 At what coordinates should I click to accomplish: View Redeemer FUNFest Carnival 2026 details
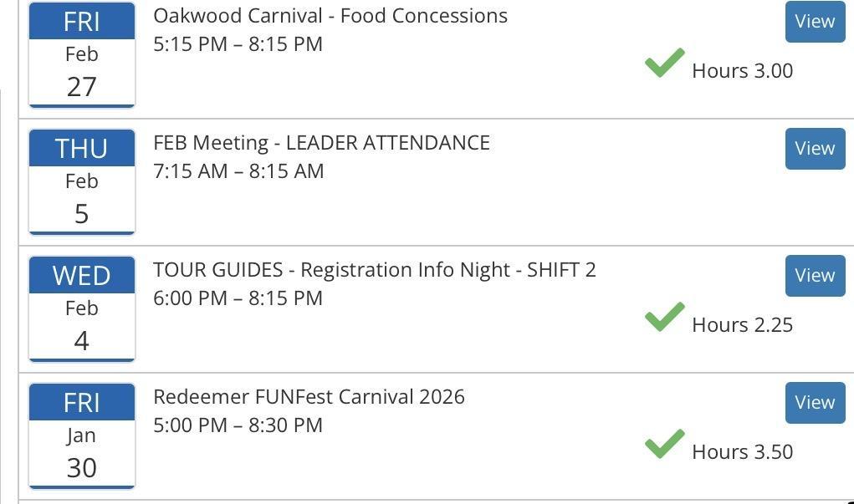tap(815, 403)
